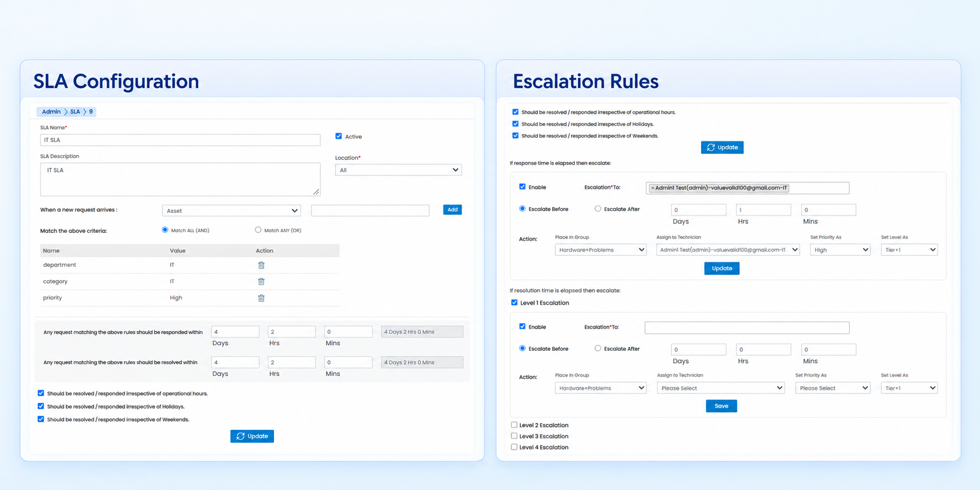Open the Asset criteria dropdown
This screenshot has height=490, width=980.
point(231,210)
